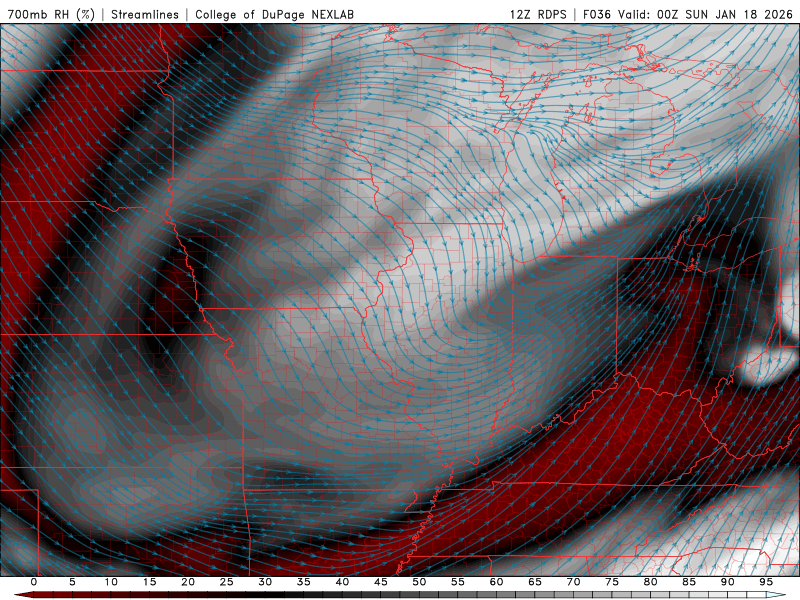
Task: Click the '65' colorbar scale label
Action: click(x=535, y=582)
